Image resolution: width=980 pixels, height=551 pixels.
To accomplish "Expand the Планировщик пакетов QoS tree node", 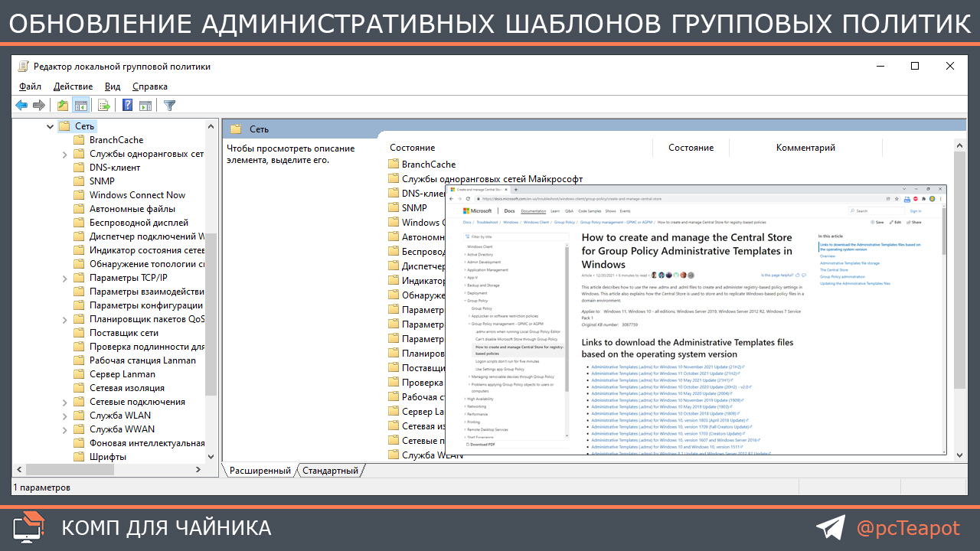I will click(65, 319).
